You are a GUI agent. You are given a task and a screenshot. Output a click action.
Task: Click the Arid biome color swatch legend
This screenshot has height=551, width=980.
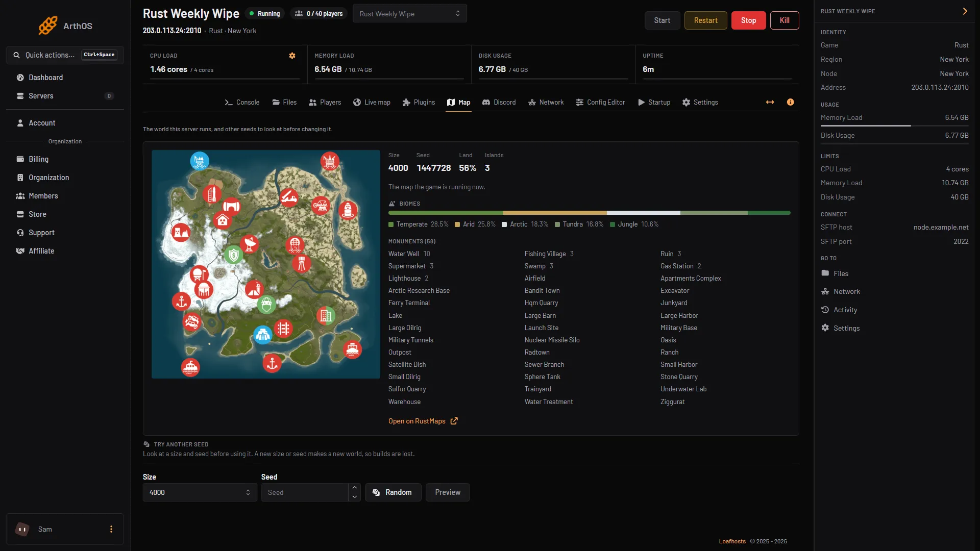(457, 224)
